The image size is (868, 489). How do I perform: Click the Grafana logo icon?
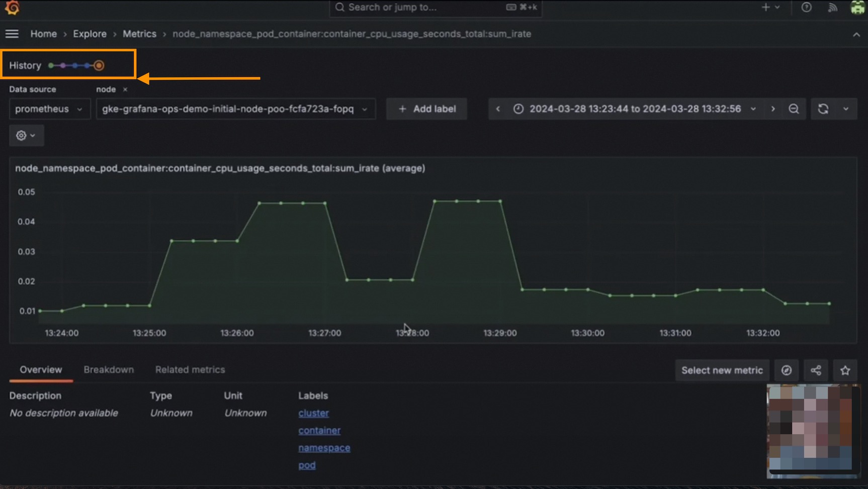tap(12, 7)
